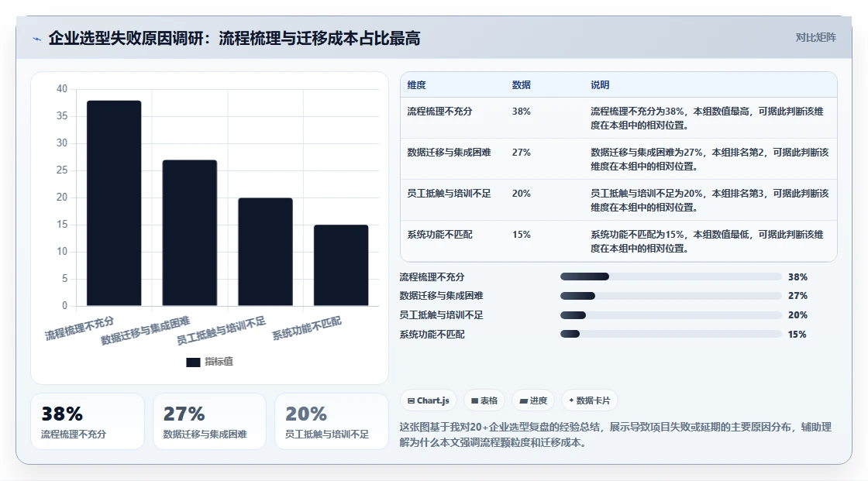Click the lightning icon beside the title

click(x=37, y=39)
